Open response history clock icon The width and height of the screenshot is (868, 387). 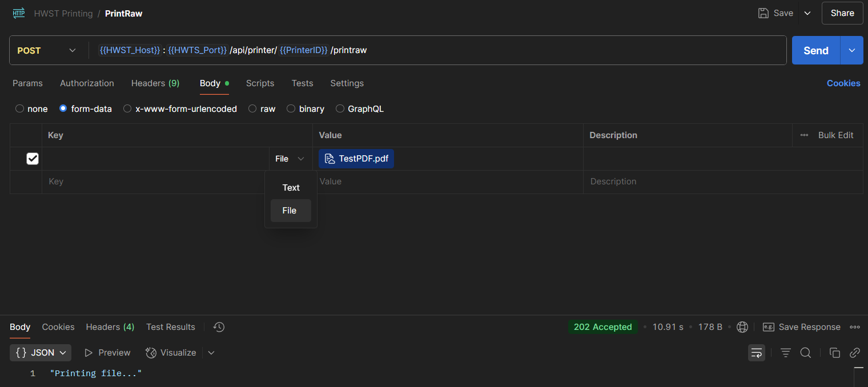point(219,327)
